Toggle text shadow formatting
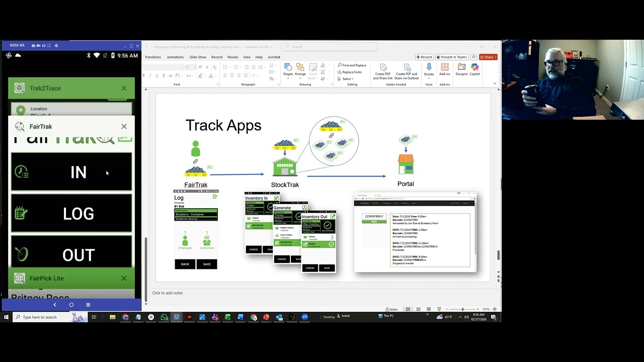The width and height of the screenshot is (644, 362). click(163, 75)
